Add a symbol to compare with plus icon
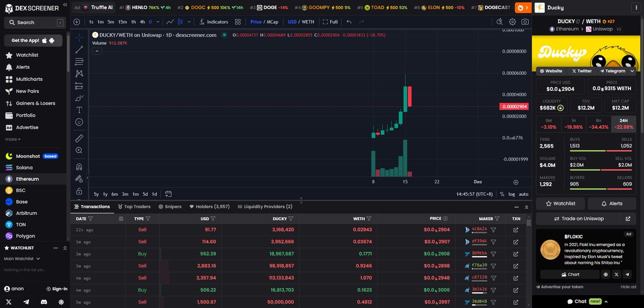Screen dimensions: 644x308 [x=77, y=22]
